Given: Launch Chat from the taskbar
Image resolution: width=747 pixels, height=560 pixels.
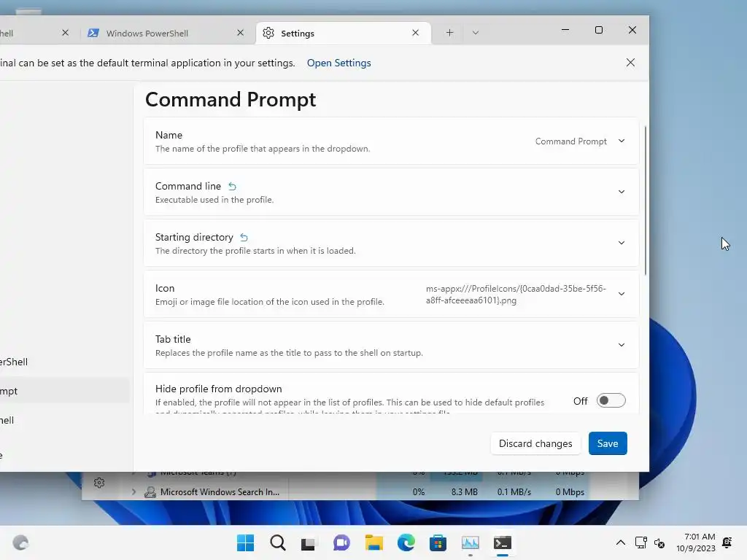Looking at the screenshot, I should click(341, 542).
